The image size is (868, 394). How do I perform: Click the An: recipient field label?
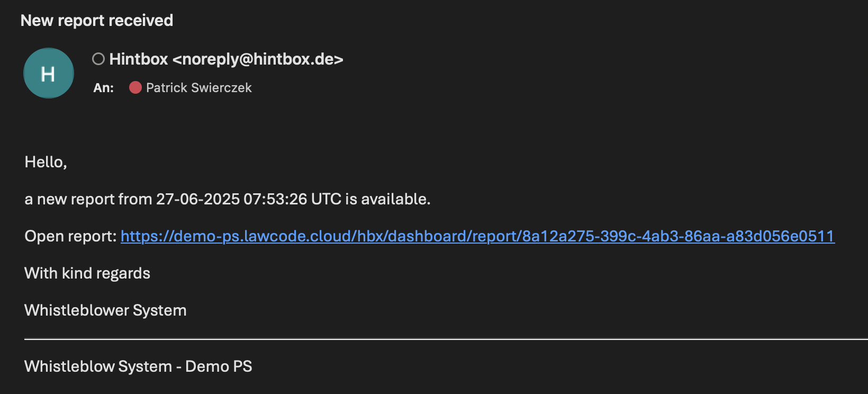coord(104,88)
